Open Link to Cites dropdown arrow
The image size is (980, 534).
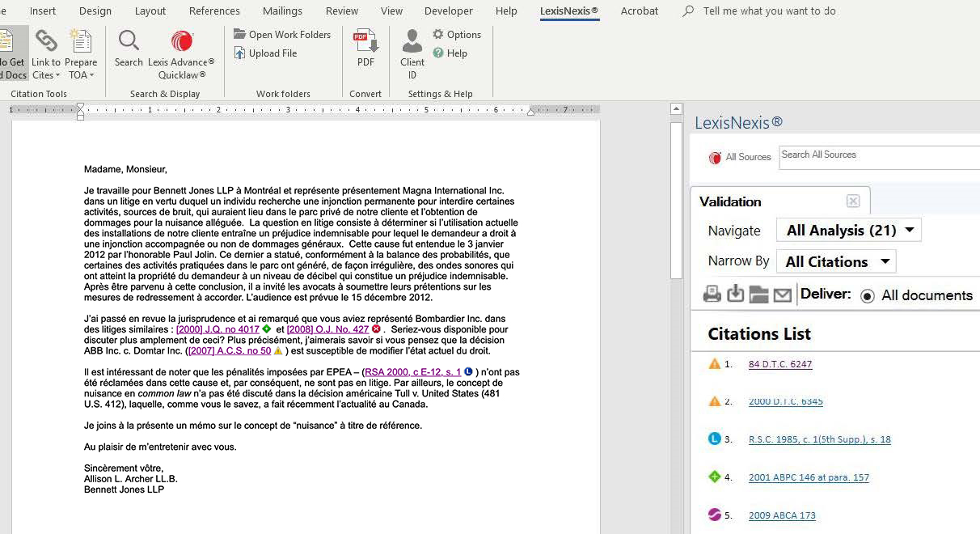coord(58,76)
